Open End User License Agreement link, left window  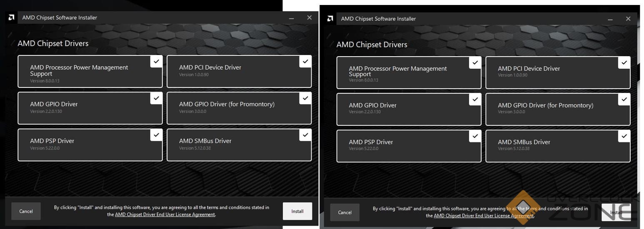[x=165, y=215]
